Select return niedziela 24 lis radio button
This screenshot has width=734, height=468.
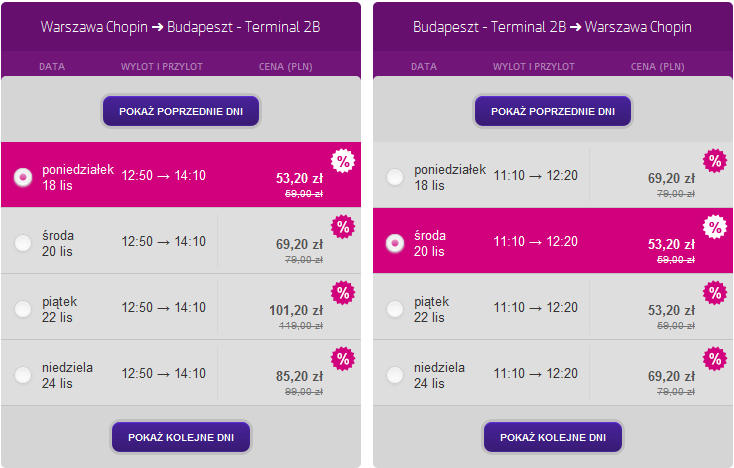click(x=395, y=374)
